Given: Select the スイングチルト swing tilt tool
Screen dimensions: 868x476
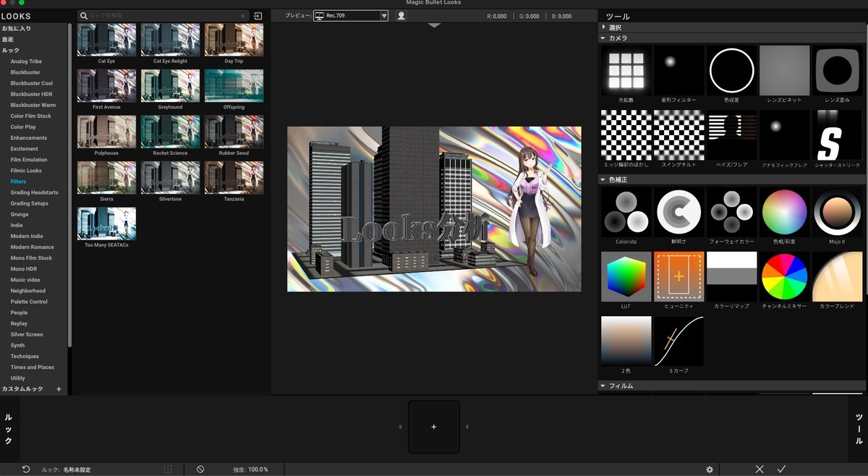Looking at the screenshot, I should tap(679, 135).
